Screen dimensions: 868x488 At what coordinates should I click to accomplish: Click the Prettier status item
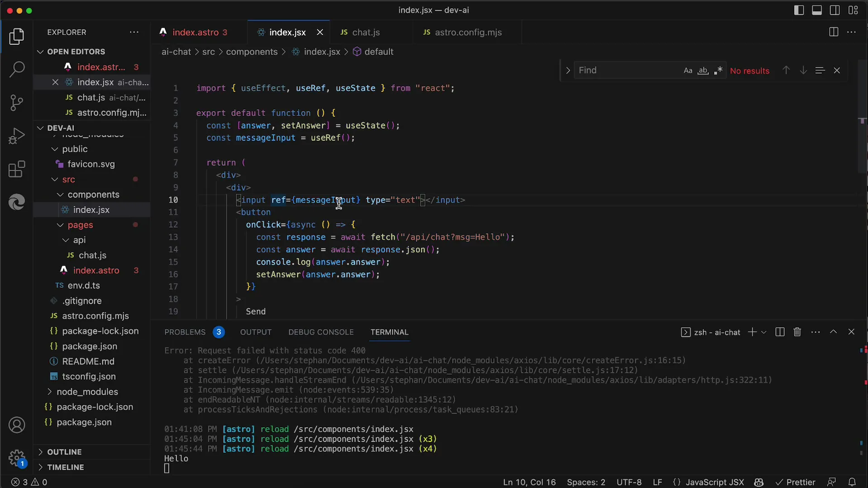pos(796,482)
